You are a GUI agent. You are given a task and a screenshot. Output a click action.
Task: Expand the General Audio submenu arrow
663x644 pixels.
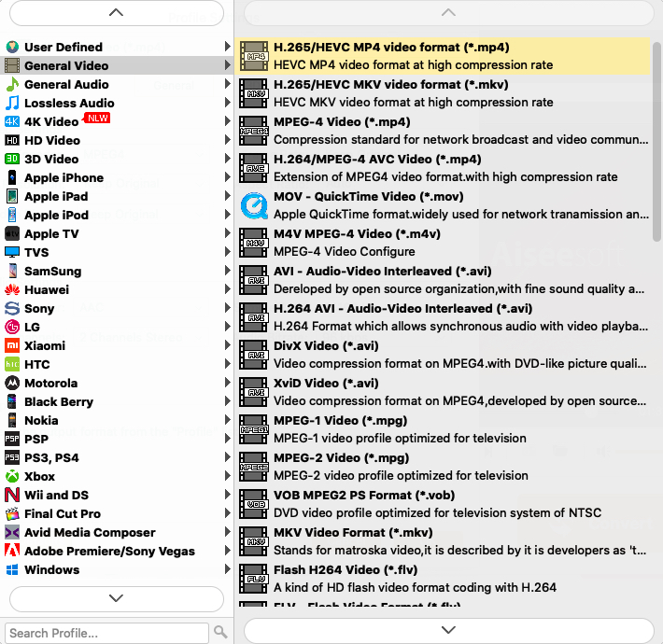pos(228,84)
